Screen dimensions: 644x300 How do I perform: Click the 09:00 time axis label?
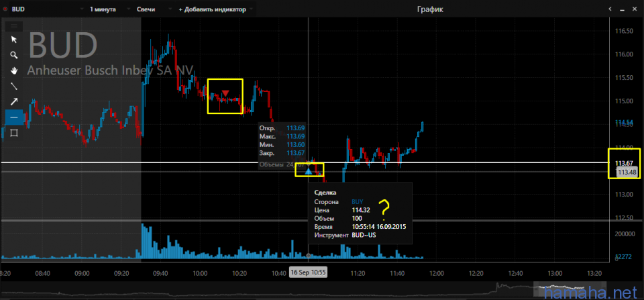click(x=82, y=273)
